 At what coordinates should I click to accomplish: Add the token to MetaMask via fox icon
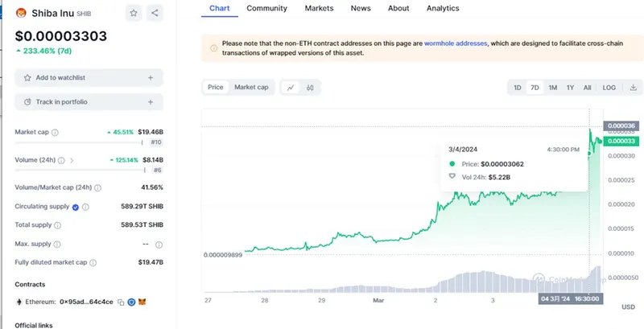(142, 302)
